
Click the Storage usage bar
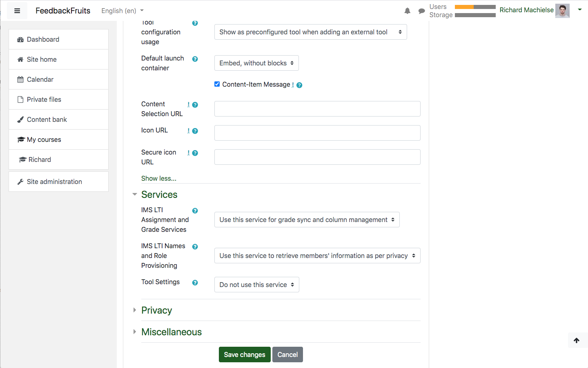[x=475, y=15]
